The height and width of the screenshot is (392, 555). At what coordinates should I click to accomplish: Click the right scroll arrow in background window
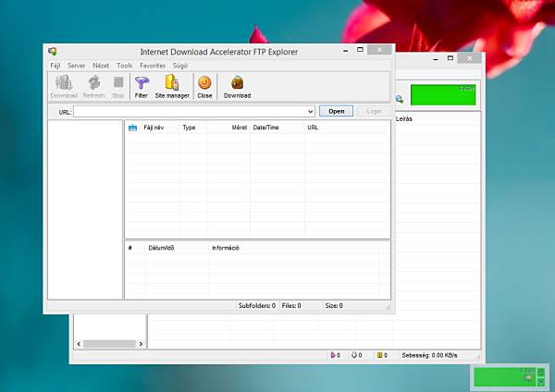click(x=141, y=344)
